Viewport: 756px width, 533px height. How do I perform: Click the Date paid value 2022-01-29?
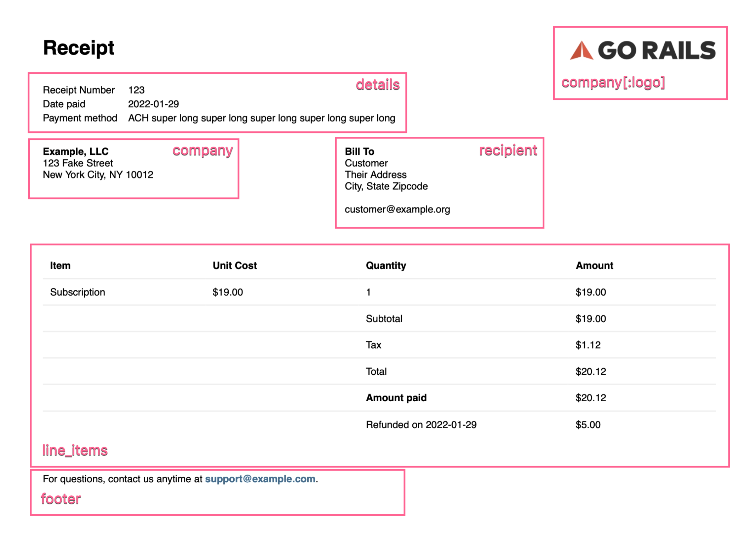[x=153, y=104]
